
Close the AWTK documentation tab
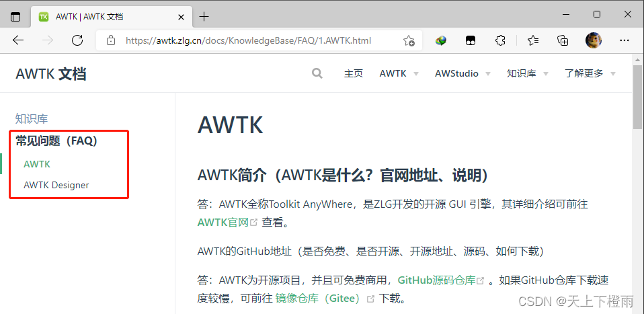(x=181, y=16)
